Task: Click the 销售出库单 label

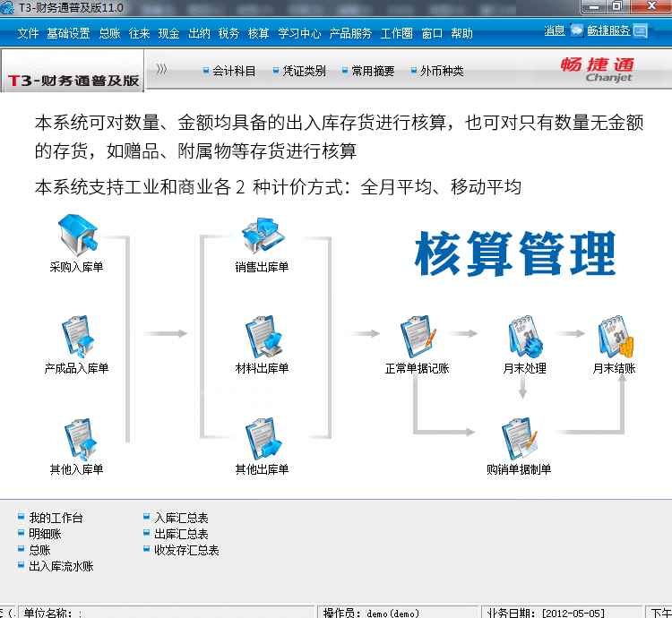Action: (262, 267)
